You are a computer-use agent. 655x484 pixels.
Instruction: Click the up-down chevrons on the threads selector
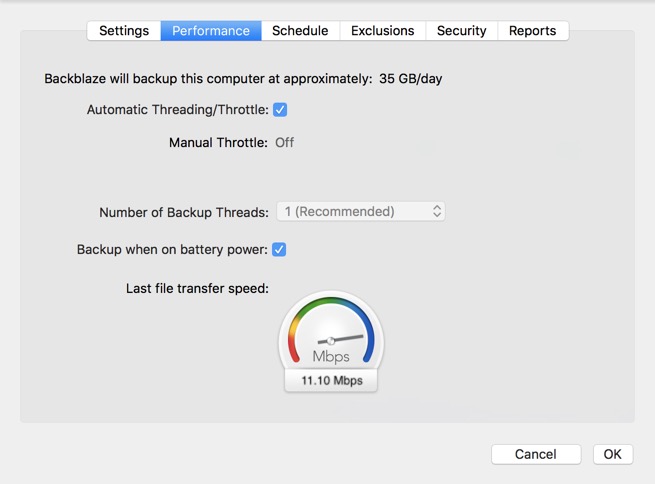[437, 211]
